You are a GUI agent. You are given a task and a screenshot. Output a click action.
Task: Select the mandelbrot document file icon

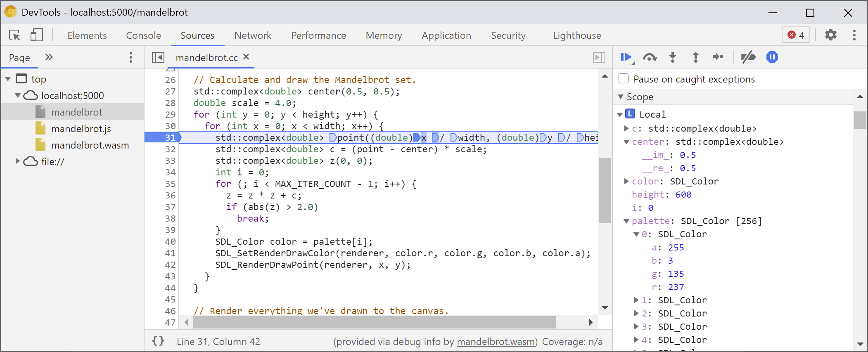click(x=40, y=112)
